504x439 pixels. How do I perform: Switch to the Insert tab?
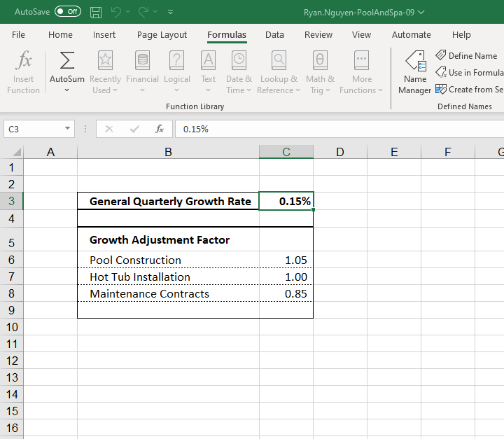(104, 35)
